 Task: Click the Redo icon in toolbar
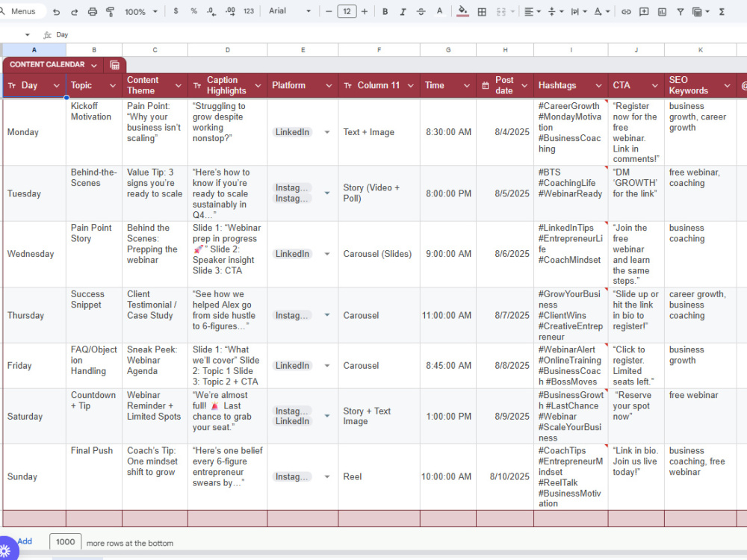pos(74,11)
